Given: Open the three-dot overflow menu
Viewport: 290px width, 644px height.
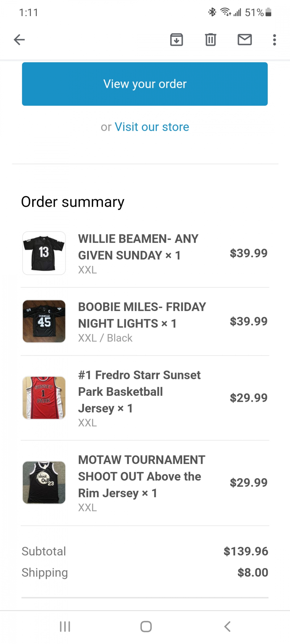Looking at the screenshot, I should pyautogui.click(x=275, y=40).
